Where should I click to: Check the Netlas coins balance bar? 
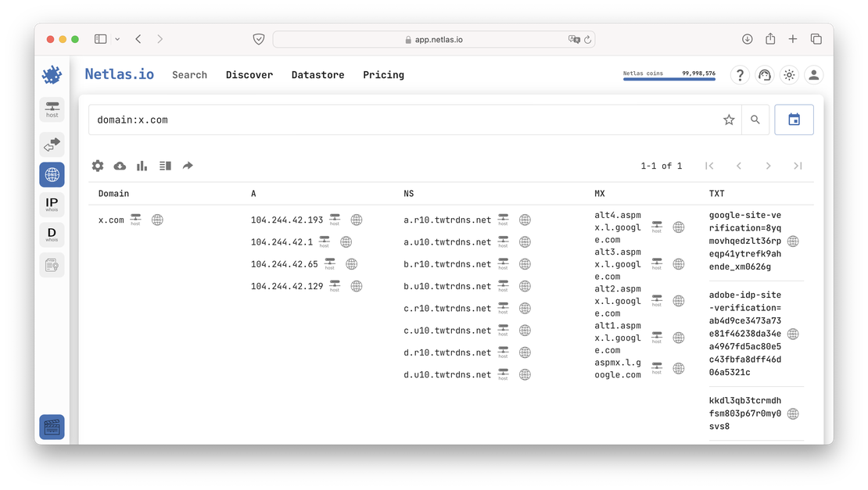pos(669,75)
